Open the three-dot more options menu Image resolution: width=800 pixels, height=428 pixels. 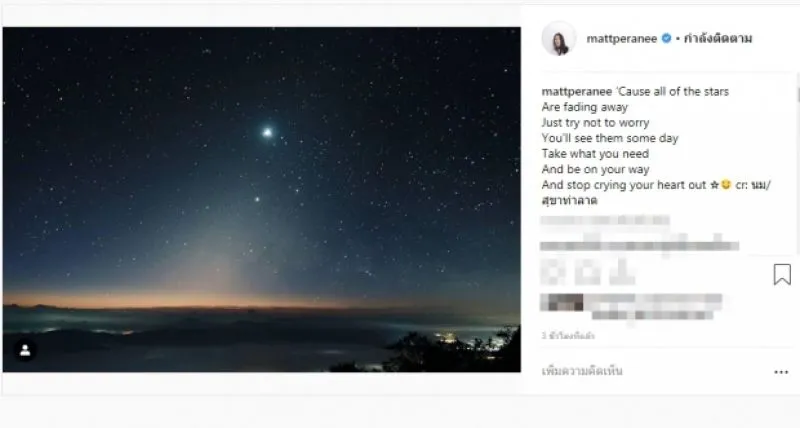pos(781,372)
